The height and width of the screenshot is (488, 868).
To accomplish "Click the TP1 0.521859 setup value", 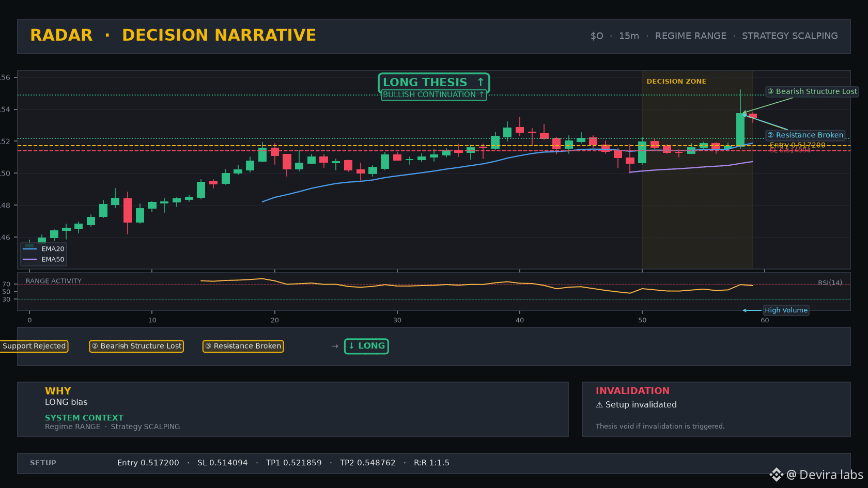I will pos(294,463).
